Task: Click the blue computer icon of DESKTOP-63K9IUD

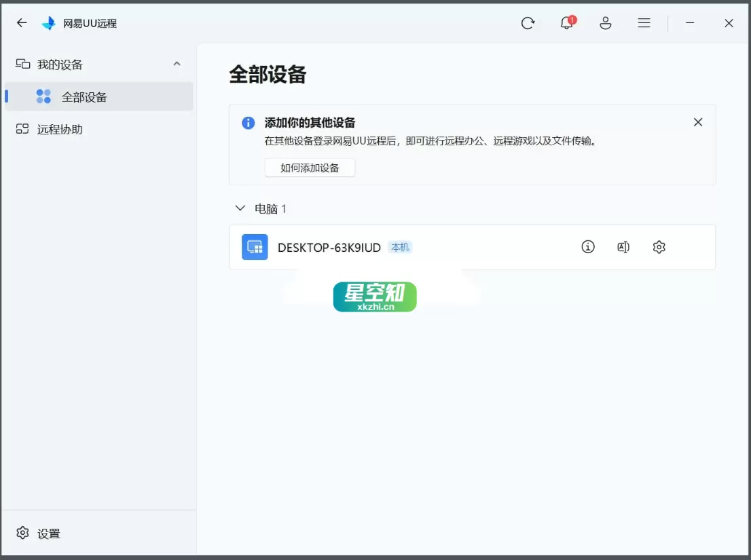Action: [254, 247]
